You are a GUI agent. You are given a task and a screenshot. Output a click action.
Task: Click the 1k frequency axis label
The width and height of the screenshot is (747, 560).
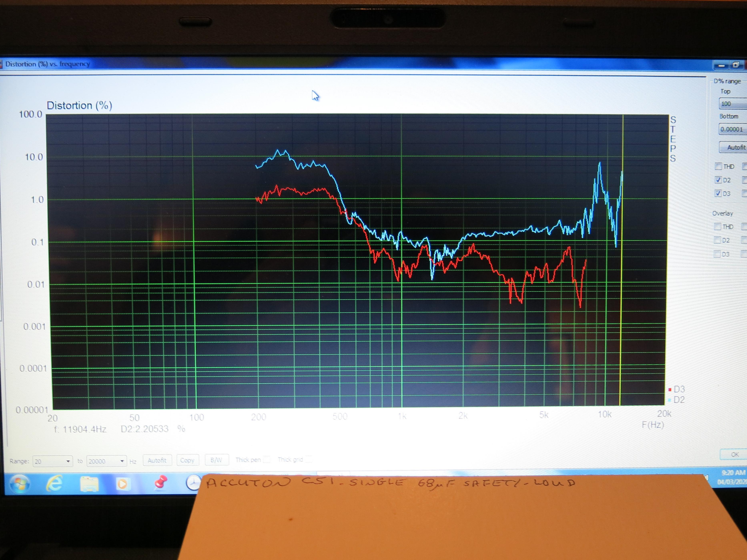(x=402, y=416)
